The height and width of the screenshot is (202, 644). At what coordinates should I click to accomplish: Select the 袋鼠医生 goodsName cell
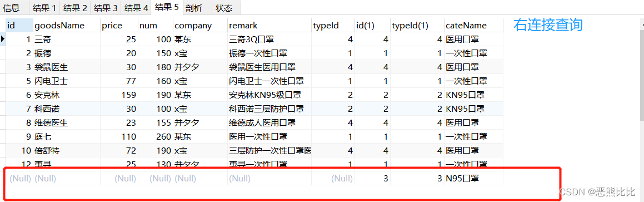67,67
